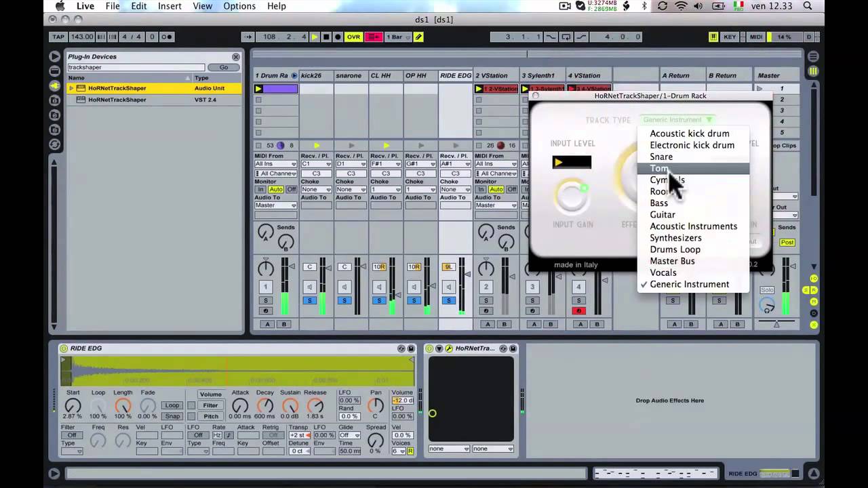868x488 pixels.
Task: Toggle the yellow computer MIDI keyboard icon
Action: point(713,37)
